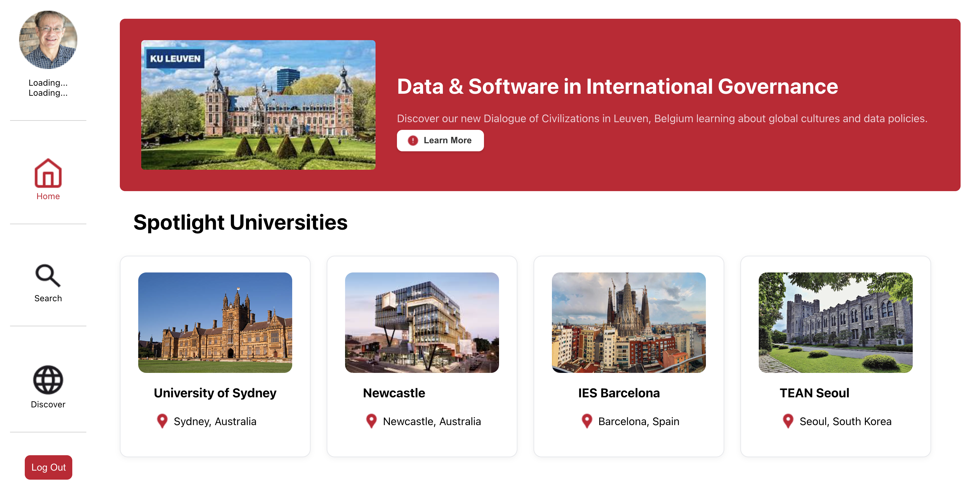Select the Discover menu label

(48, 404)
